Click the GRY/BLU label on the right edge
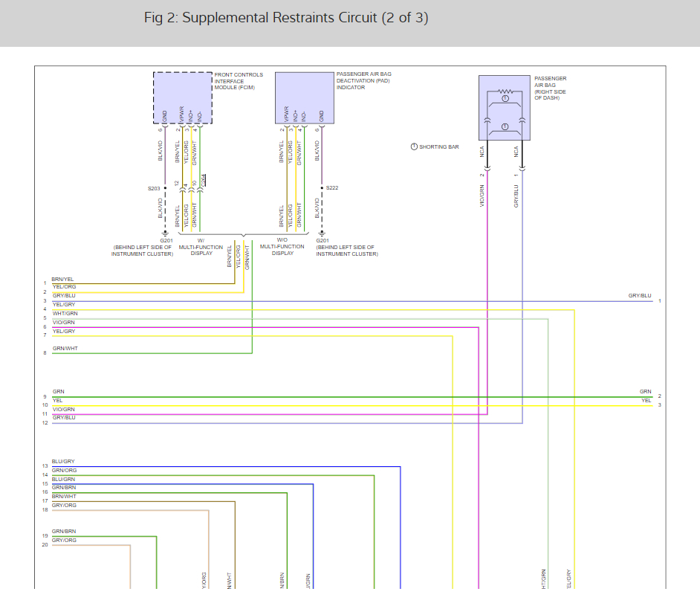Image resolution: width=700 pixels, height=606 pixels. click(x=640, y=296)
